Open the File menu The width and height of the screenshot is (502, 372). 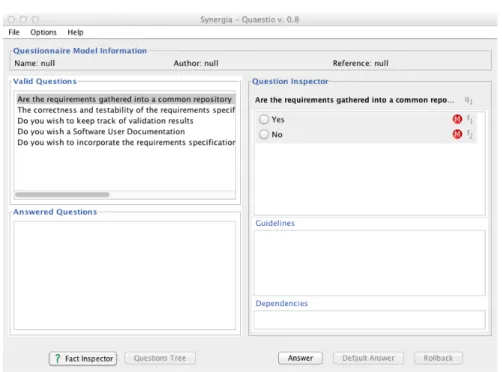tap(14, 32)
